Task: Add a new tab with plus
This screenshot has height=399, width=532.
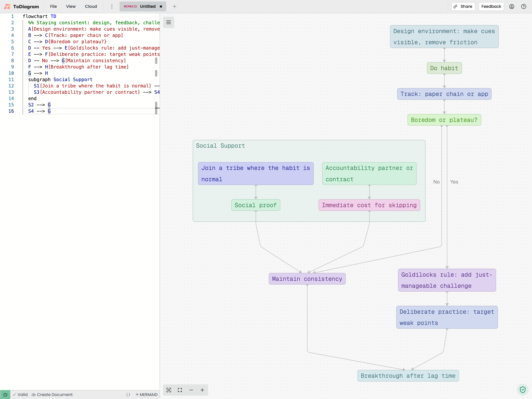Action: (x=175, y=6)
